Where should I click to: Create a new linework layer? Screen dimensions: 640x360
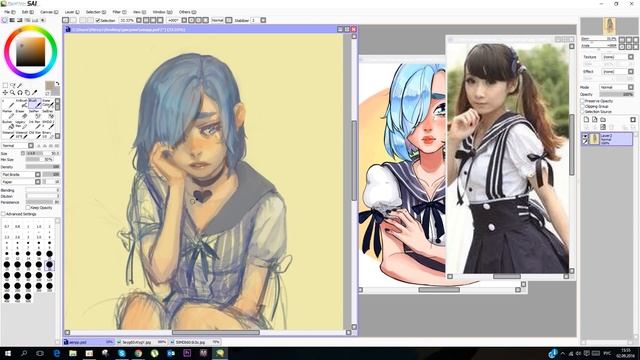click(x=595, y=120)
